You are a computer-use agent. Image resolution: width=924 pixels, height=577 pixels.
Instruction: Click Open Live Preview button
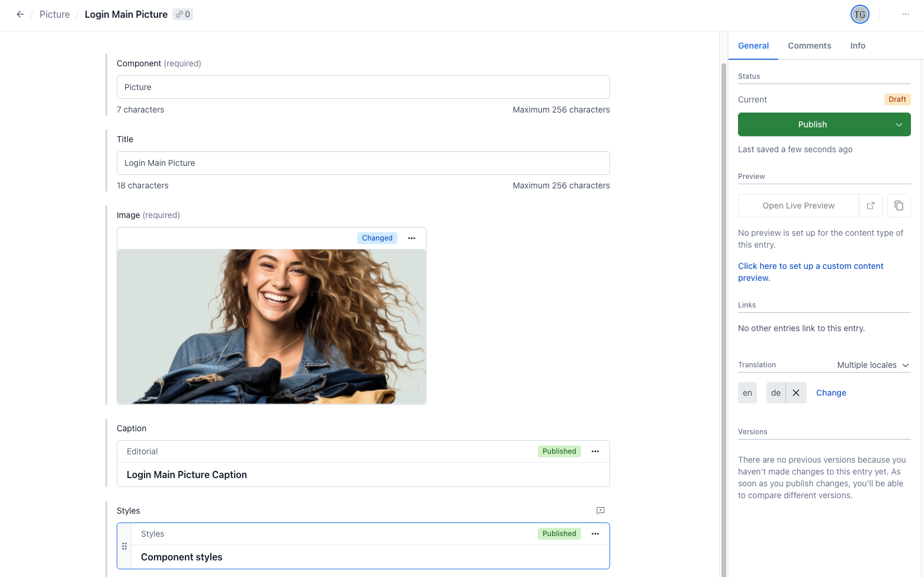tap(798, 206)
